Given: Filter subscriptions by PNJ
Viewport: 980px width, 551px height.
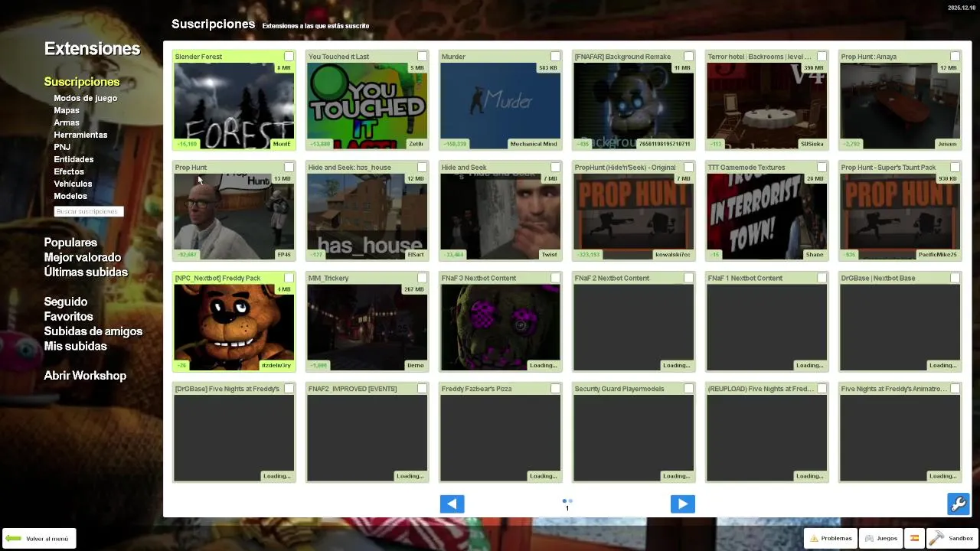Looking at the screenshot, I should pyautogui.click(x=62, y=147).
